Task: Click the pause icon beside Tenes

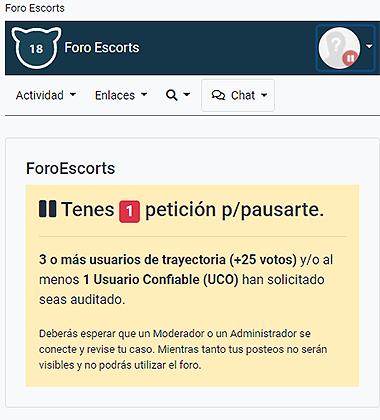Action: 48,209
